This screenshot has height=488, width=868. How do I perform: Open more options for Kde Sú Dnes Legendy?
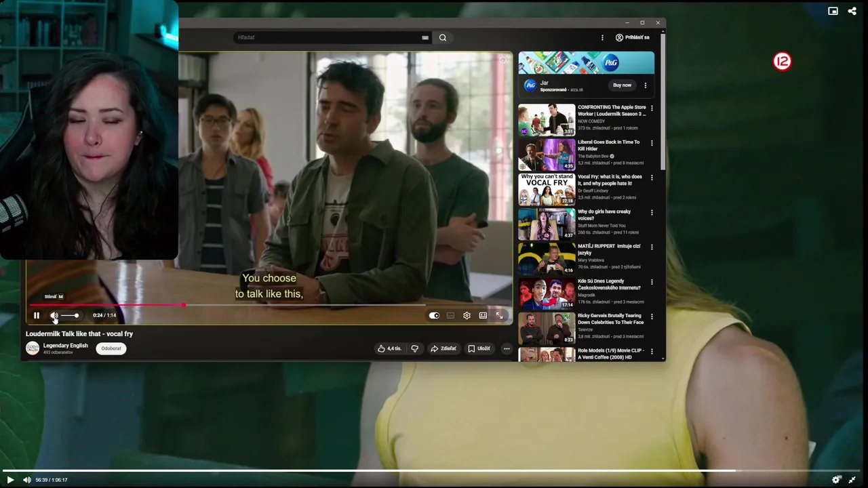(x=652, y=282)
